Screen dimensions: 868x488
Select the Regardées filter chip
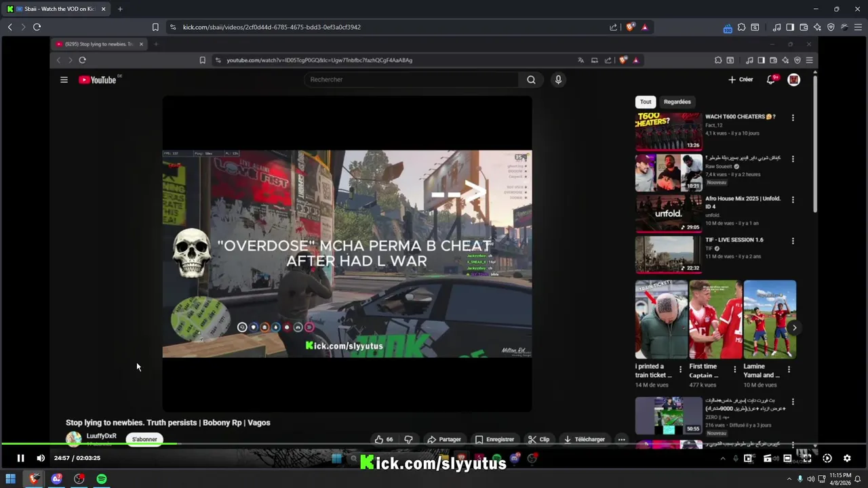coord(677,102)
